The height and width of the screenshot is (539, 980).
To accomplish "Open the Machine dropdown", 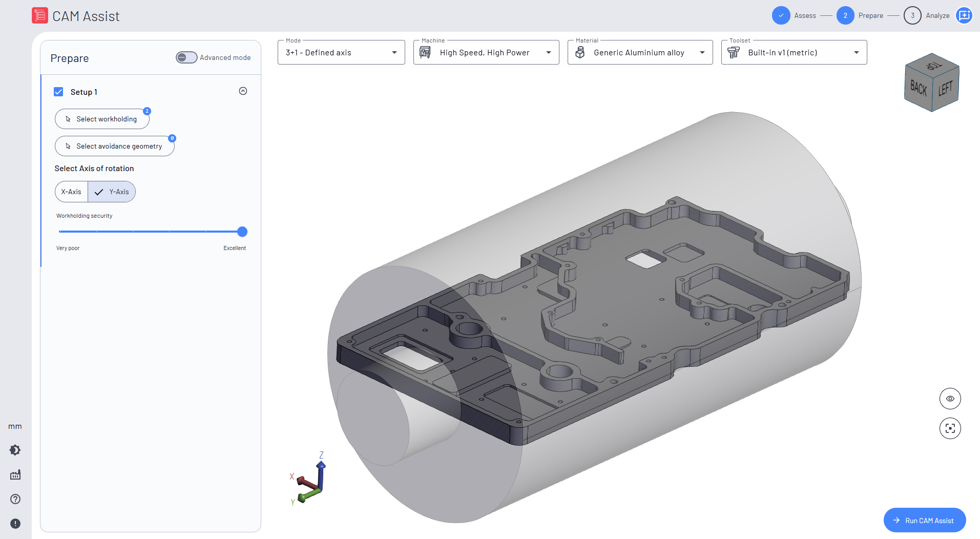I will [486, 52].
